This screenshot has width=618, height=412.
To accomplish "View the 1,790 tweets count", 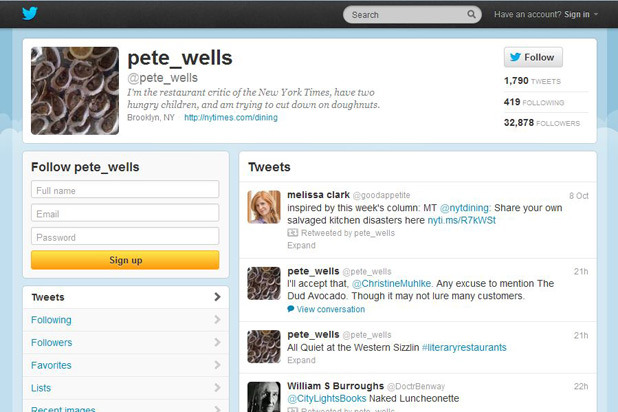I will (x=532, y=81).
